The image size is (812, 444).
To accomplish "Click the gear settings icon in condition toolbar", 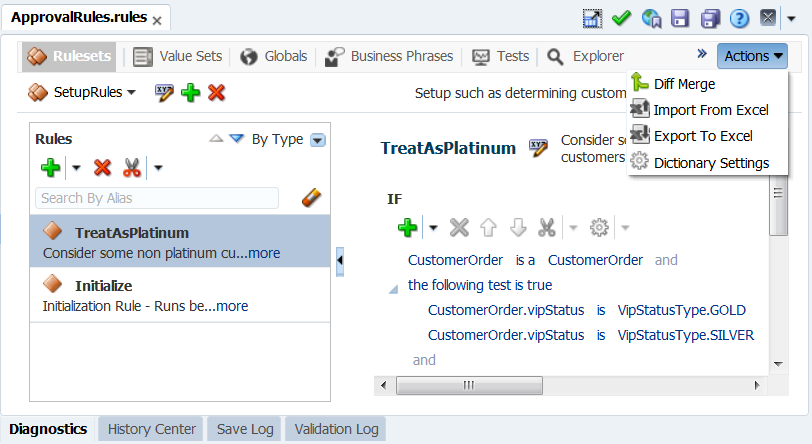I will (599, 227).
